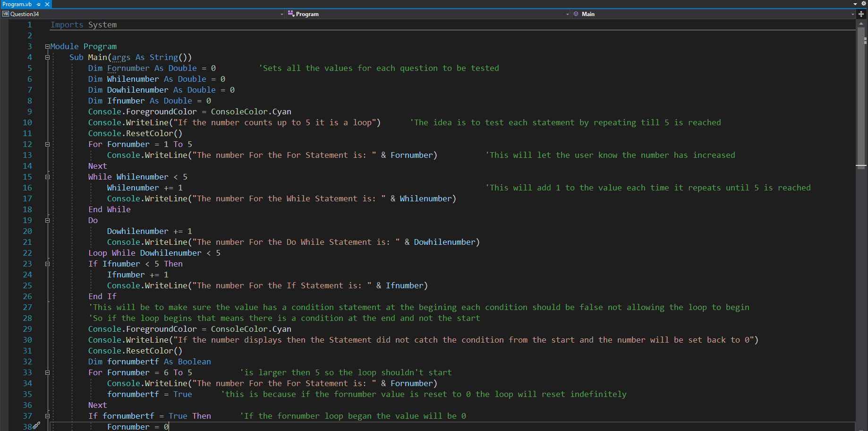Viewport: 868px width, 431px height.
Task: Collapse the Module Program block
Action: pyautogui.click(x=47, y=46)
